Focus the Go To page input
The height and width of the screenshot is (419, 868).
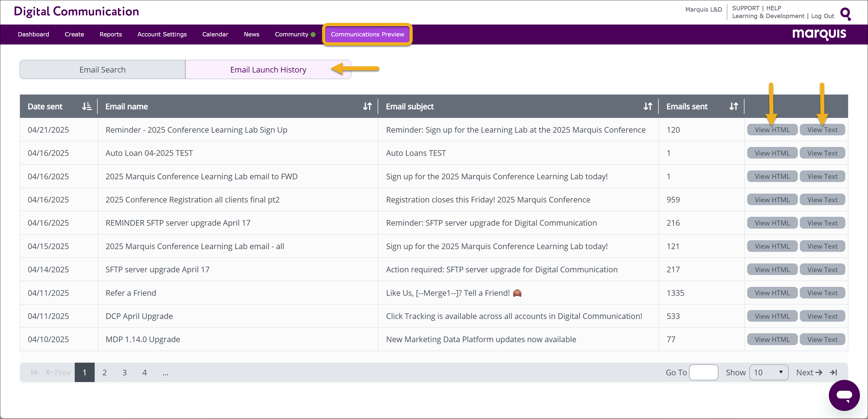[703, 372]
